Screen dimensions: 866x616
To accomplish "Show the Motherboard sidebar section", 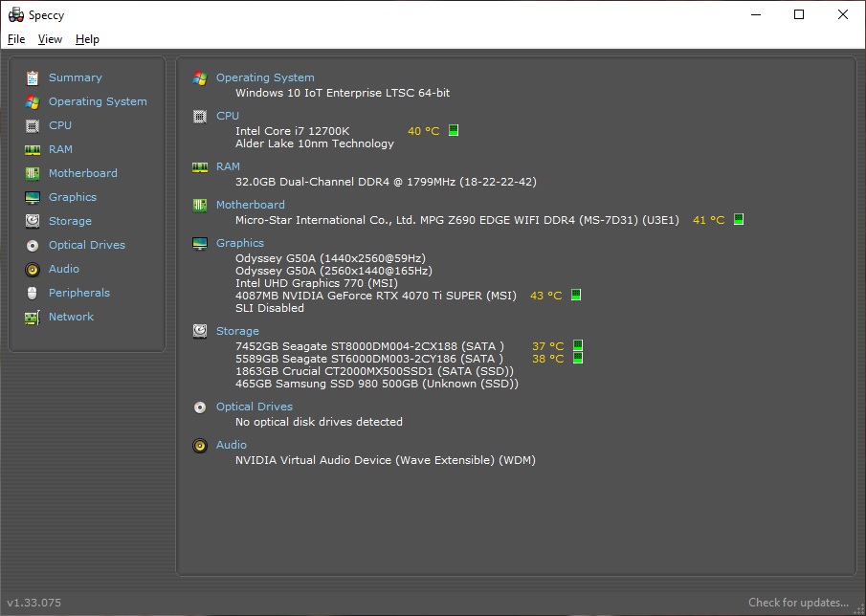I will (x=83, y=173).
